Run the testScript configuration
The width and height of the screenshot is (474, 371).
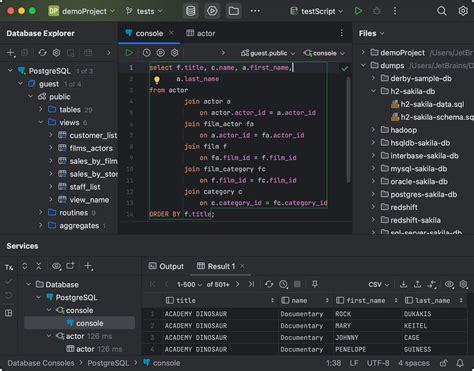pos(358,11)
